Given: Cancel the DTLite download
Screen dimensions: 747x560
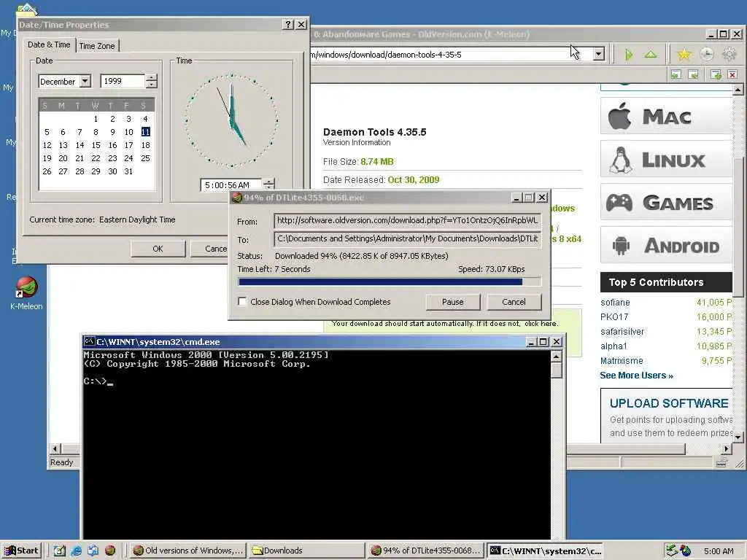Looking at the screenshot, I should click(x=514, y=301).
